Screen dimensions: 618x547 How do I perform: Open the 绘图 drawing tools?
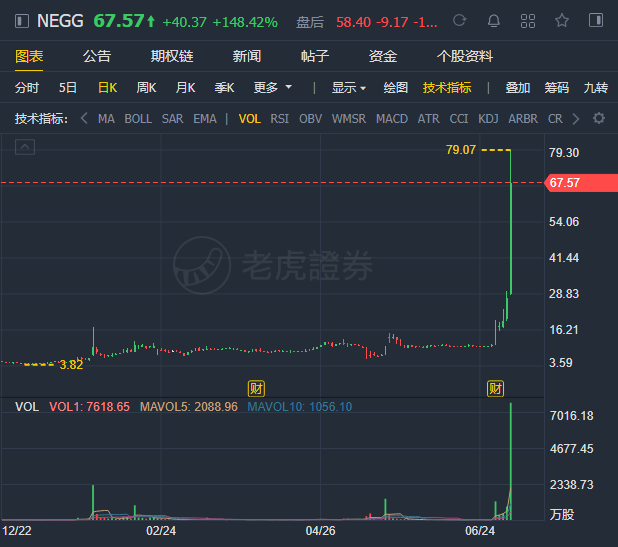coord(395,87)
